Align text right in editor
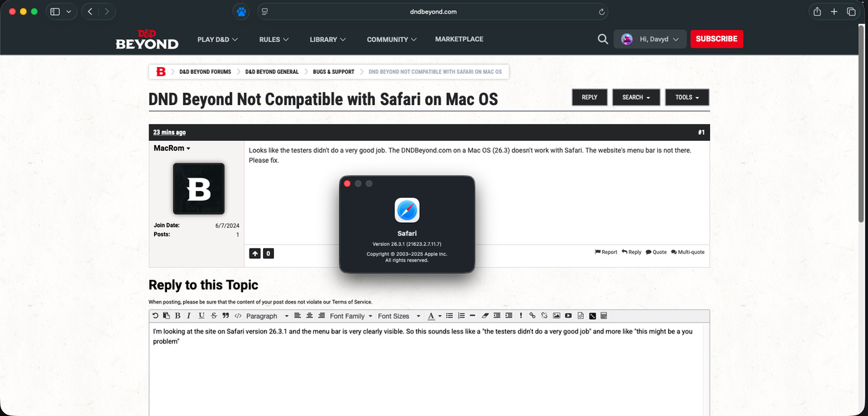 click(x=321, y=316)
